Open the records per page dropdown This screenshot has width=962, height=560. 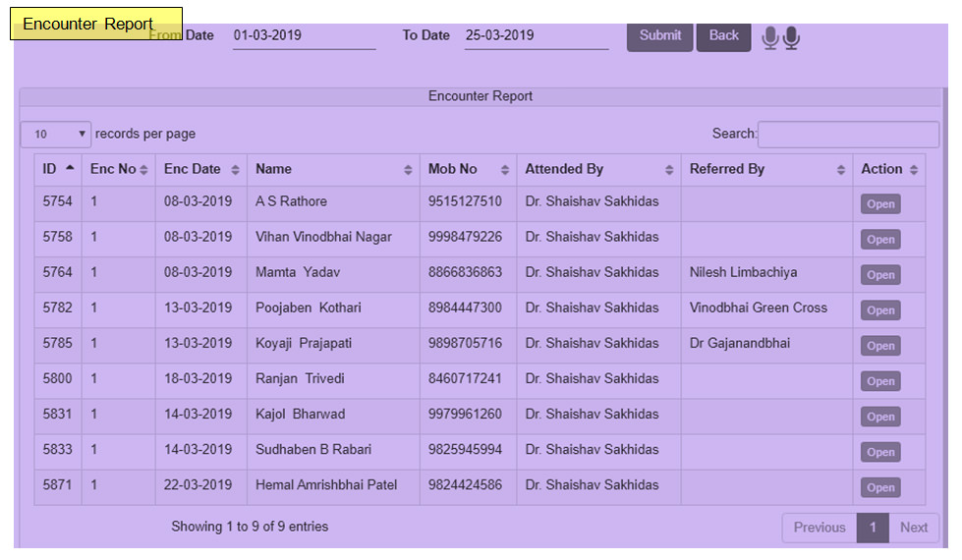pyautogui.click(x=56, y=135)
